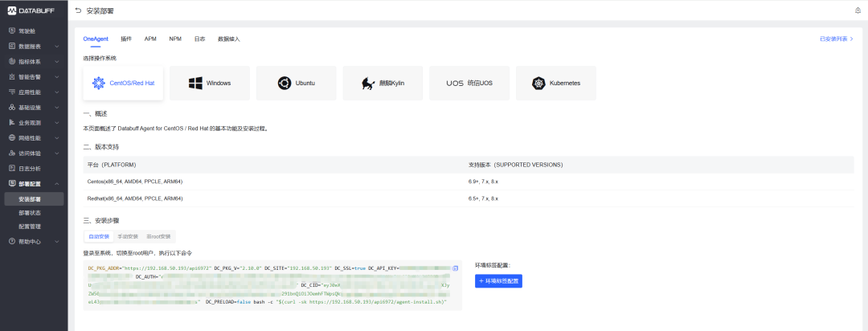
Task: Click the 驾驶舱 sidebar icon
Action: coord(12,31)
